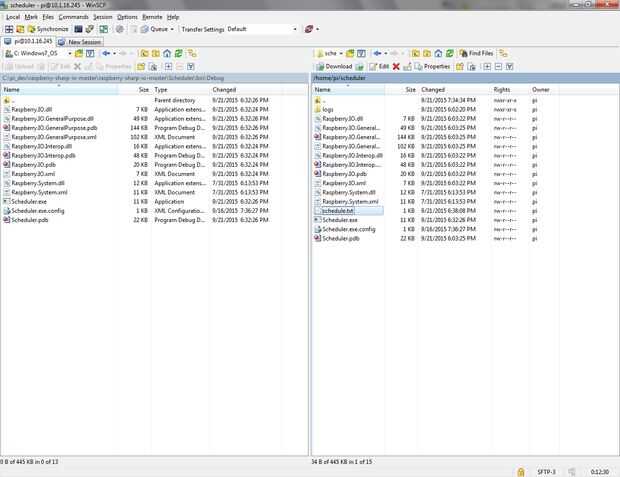Viewport: 620px width, 477px height.
Task: Click the Synchronize button in main toolbar
Action: (48, 29)
